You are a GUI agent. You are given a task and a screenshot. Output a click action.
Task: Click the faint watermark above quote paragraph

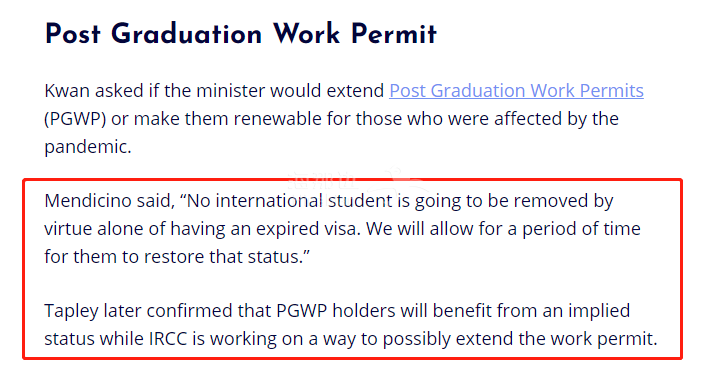[354, 182]
